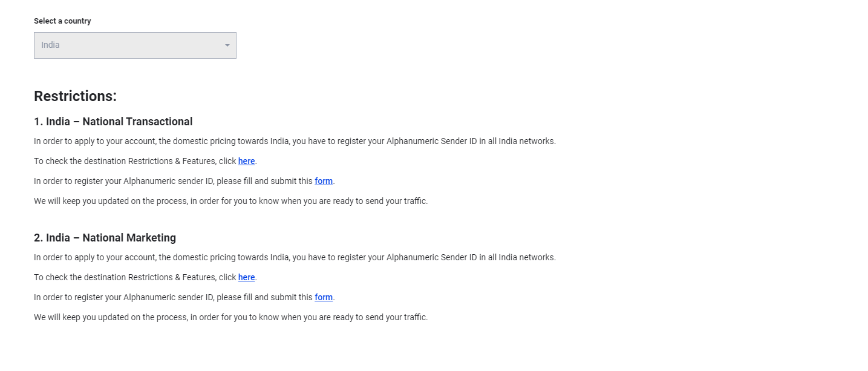Viewport: 868px width, 371px height.
Task: Click 'We will keep you updated' under Transactional
Action: pos(230,201)
